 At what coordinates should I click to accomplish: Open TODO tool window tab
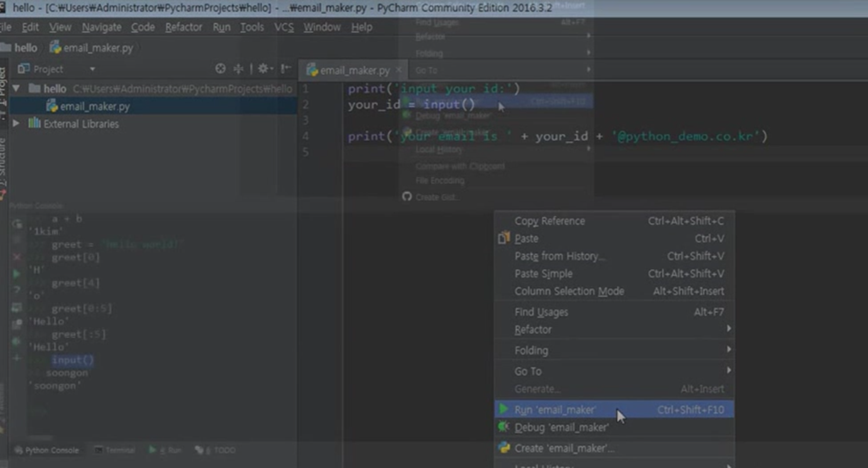[215, 450]
